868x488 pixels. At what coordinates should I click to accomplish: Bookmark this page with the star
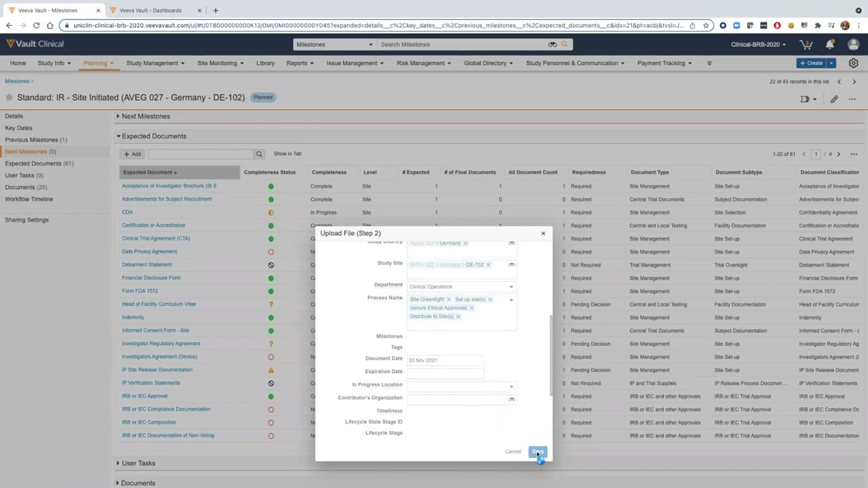pos(706,26)
